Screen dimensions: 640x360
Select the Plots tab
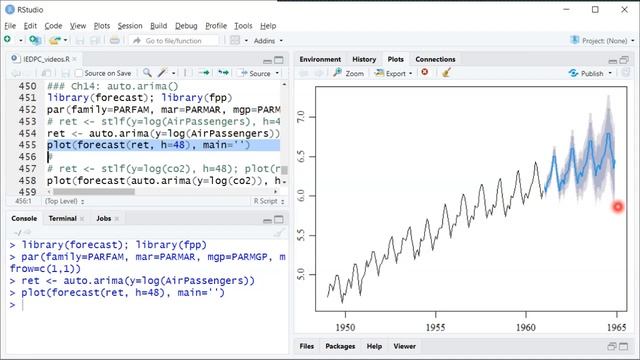point(396,60)
